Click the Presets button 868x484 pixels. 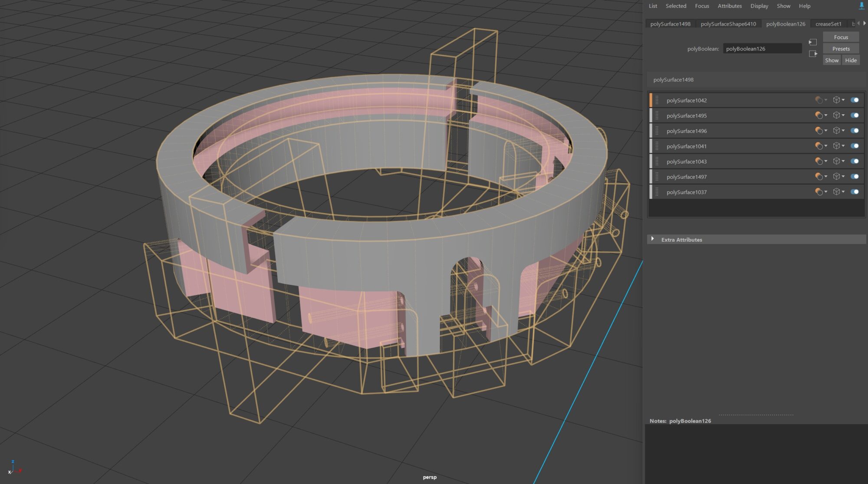(x=841, y=49)
